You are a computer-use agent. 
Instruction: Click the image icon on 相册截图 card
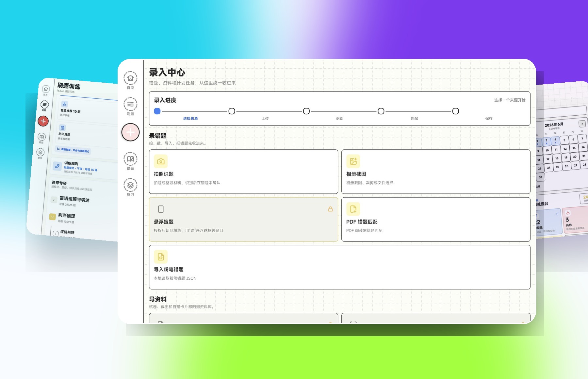pyautogui.click(x=353, y=161)
